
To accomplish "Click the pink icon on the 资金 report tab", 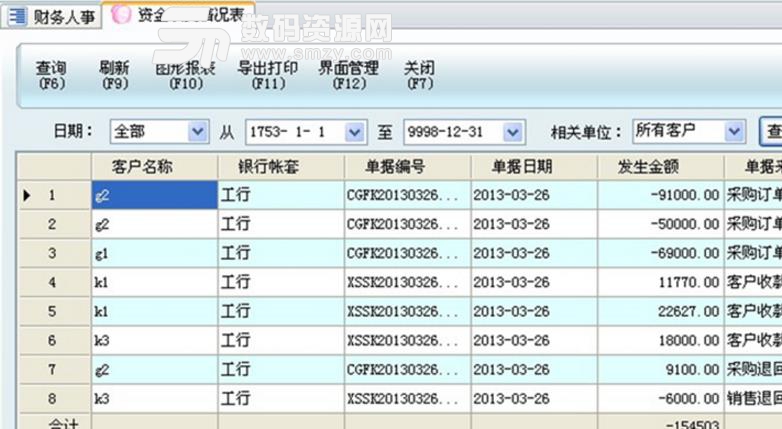I will 121,14.
